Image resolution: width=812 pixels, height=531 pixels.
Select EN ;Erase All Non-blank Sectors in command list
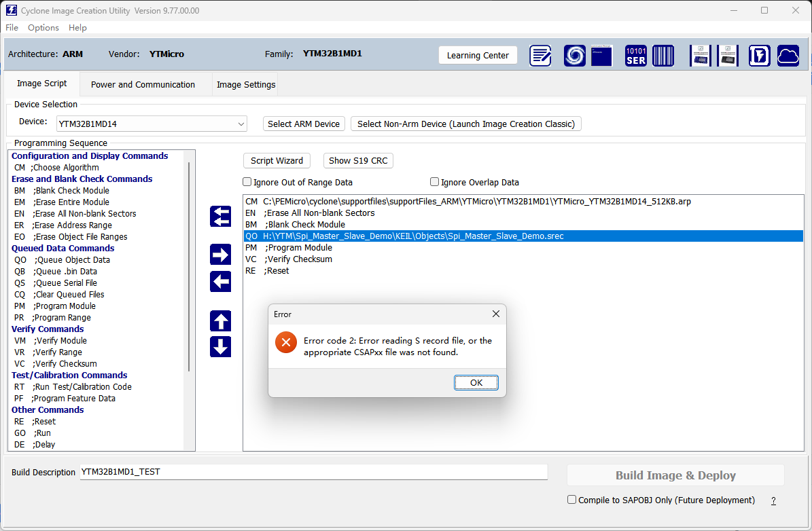(75, 213)
